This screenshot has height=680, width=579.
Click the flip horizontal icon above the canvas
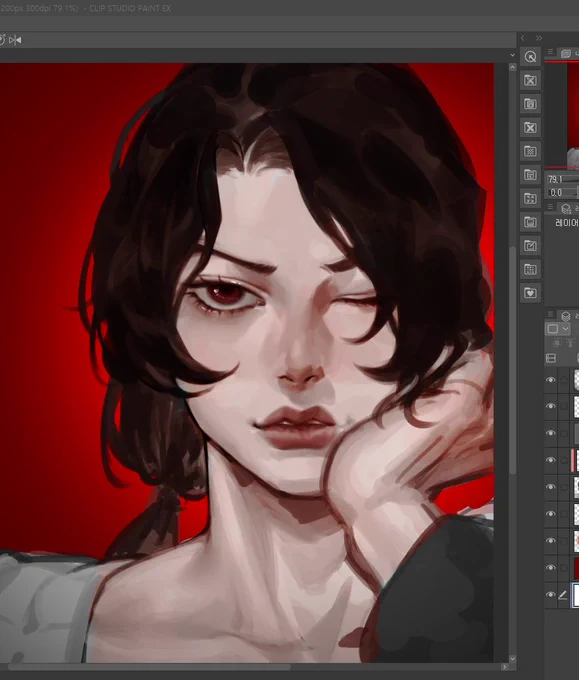point(15,40)
